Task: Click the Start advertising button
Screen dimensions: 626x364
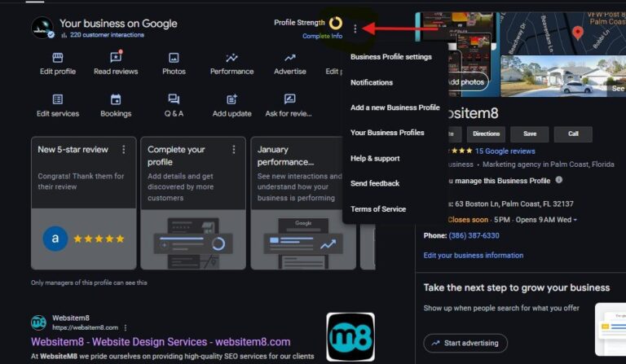Action: point(465,343)
